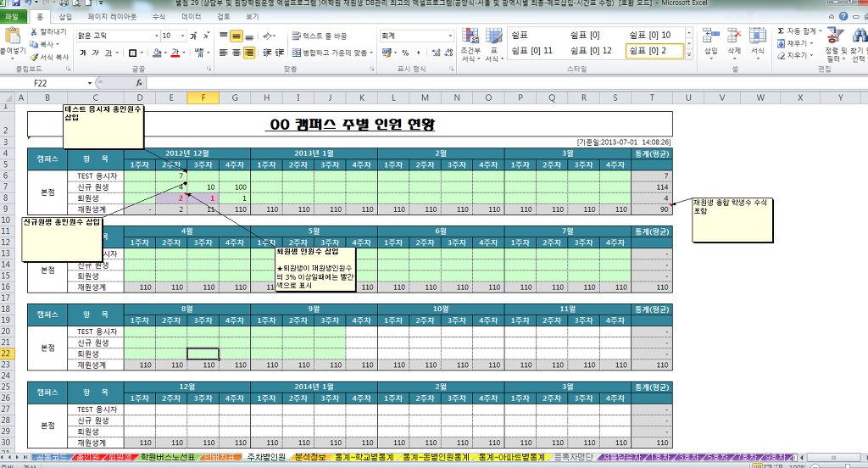The width and height of the screenshot is (868, 468).
Task: Click the text orientation icon
Action: click(269, 36)
